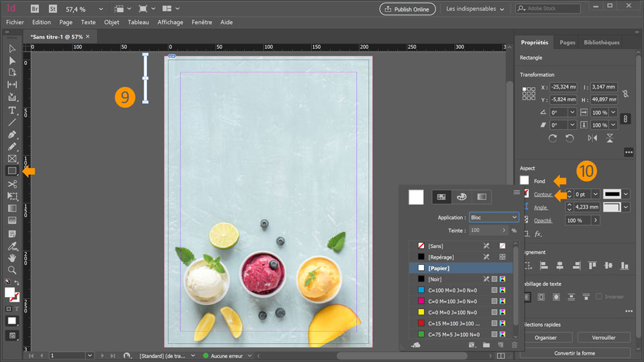Select the Pencil tool

coord(12,147)
